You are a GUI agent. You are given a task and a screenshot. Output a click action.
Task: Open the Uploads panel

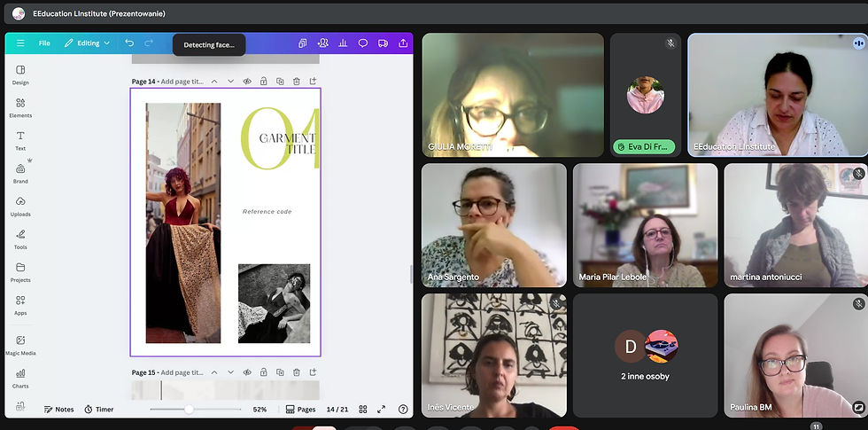point(20,206)
